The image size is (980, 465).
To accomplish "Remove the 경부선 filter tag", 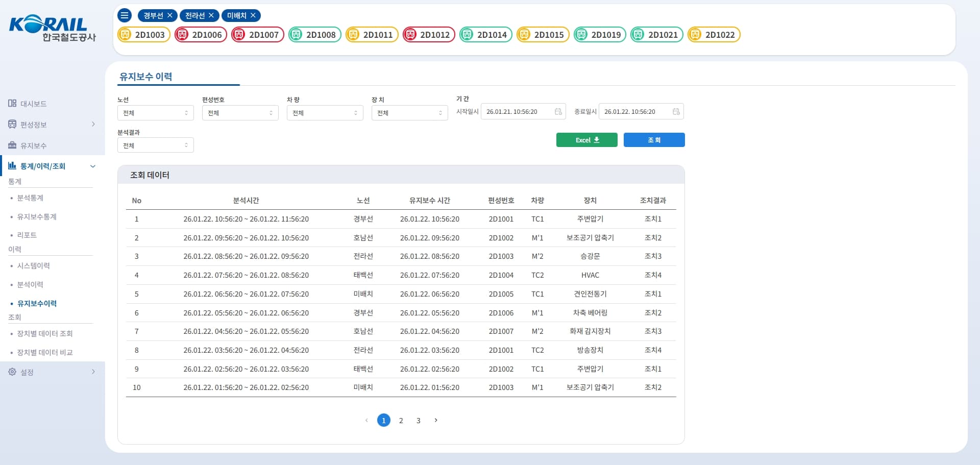I will click(170, 15).
